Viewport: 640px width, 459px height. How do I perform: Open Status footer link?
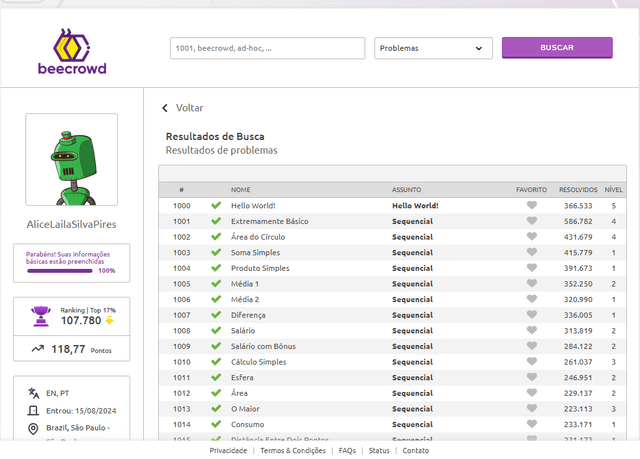click(379, 450)
